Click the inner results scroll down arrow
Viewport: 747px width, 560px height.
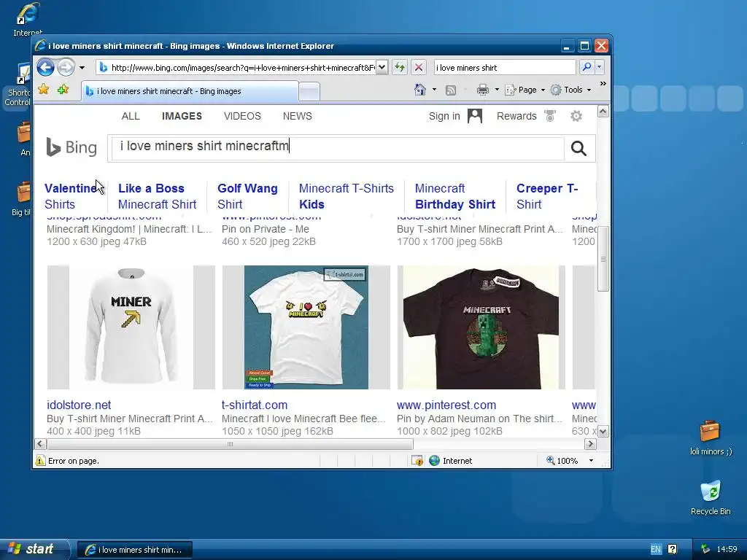pyautogui.click(x=603, y=432)
